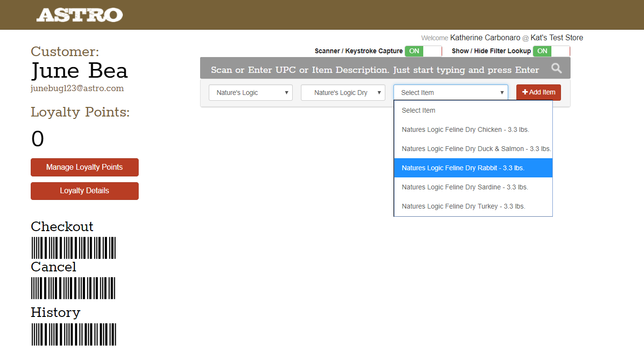Click the Checkout barcode
The height and width of the screenshot is (362, 644).
click(73, 248)
